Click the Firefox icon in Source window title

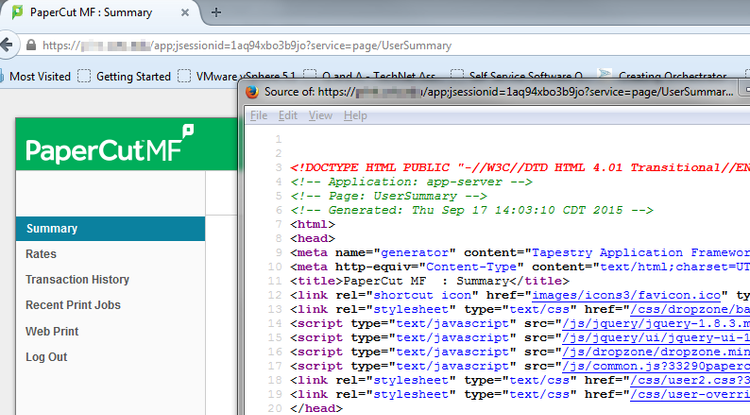coord(252,92)
